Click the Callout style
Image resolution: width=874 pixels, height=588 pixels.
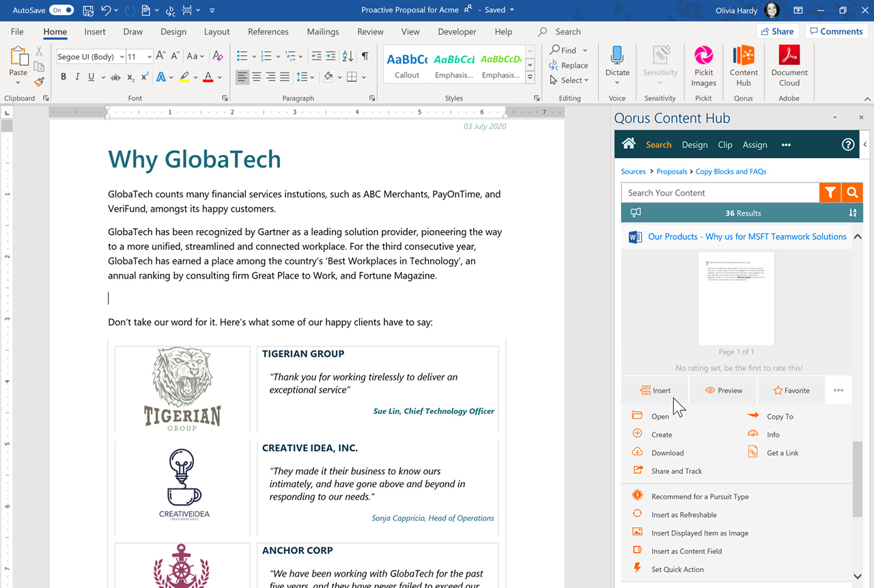pyautogui.click(x=407, y=65)
